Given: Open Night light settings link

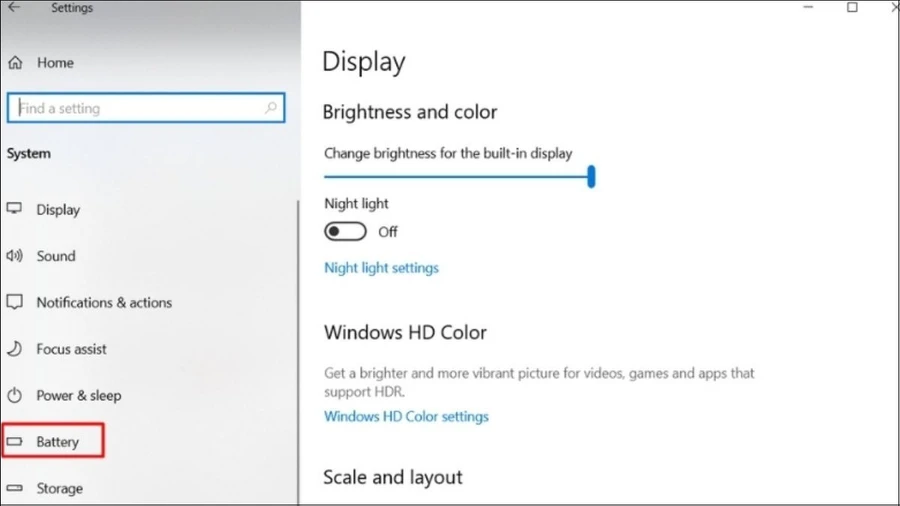Looking at the screenshot, I should pos(381,268).
